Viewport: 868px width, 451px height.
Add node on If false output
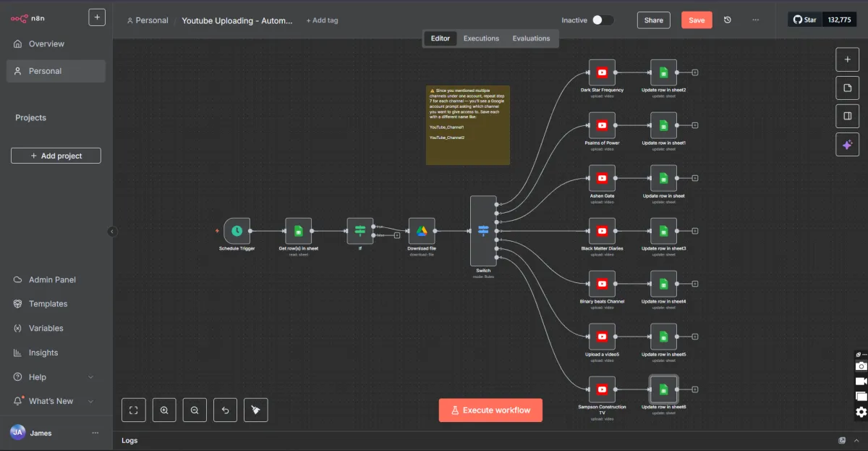coord(397,235)
